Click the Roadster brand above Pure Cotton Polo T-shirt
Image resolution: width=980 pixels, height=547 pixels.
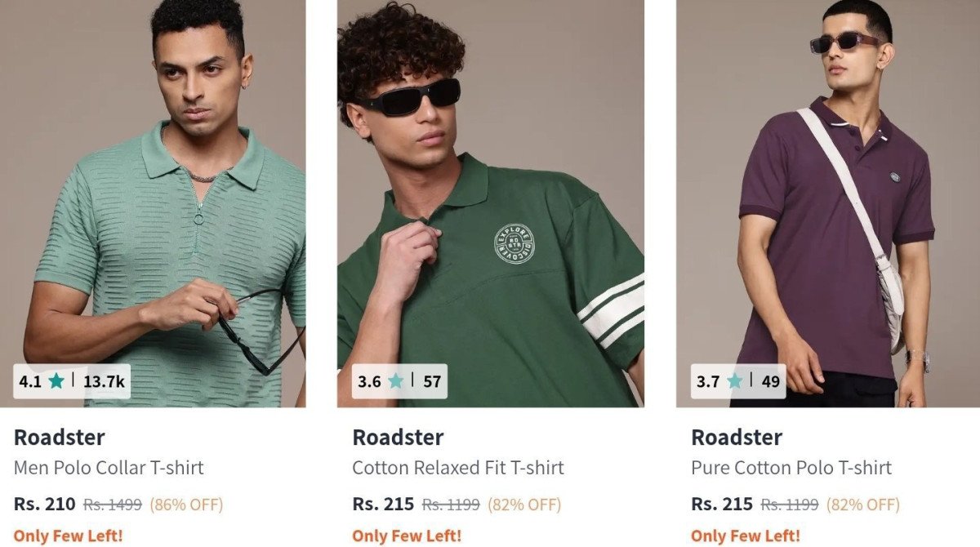pos(737,437)
